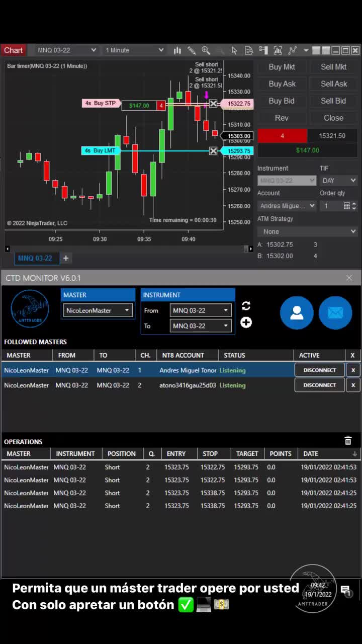The image size is (362, 644).
Task: Sort by the NT8 ACCOUNT column header
Action: click(188, 355)
